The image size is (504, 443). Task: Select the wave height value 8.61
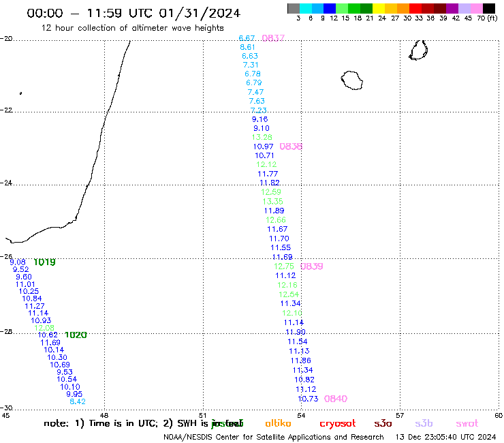click(x=247, y=47)
